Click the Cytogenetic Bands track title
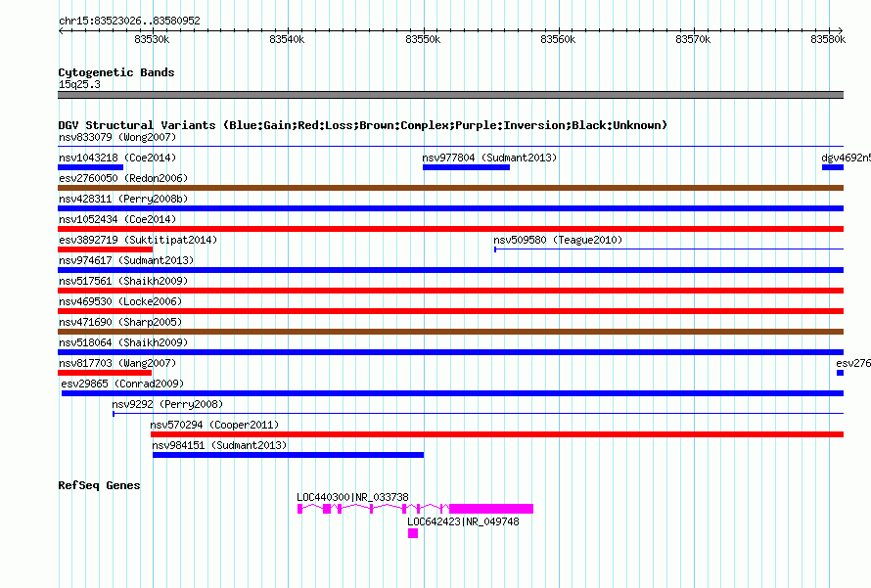Viewport: 871px width, 588px height. coord(116,72)
